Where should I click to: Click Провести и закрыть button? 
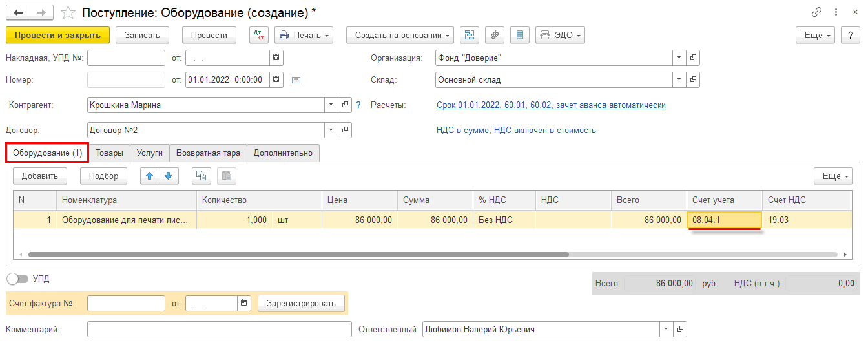coord(57,36)
